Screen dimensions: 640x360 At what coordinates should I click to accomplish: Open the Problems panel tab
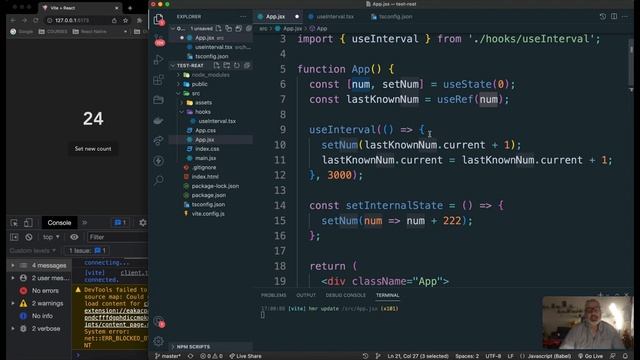pos(273,295)
